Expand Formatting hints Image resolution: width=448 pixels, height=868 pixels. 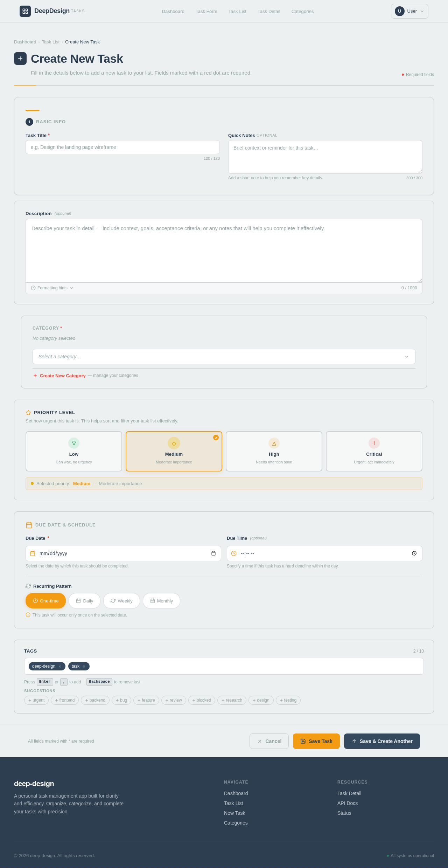[52, 288]
